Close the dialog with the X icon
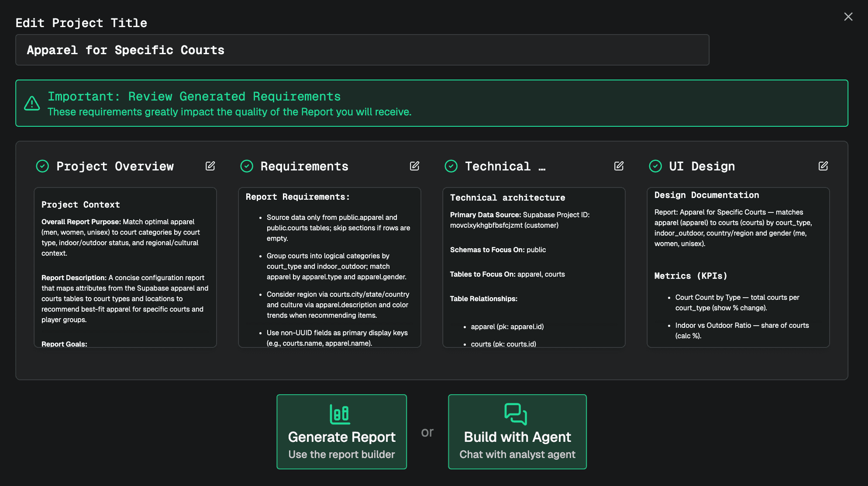Screen dimensions: 868x486 click(x=848, y=17)
